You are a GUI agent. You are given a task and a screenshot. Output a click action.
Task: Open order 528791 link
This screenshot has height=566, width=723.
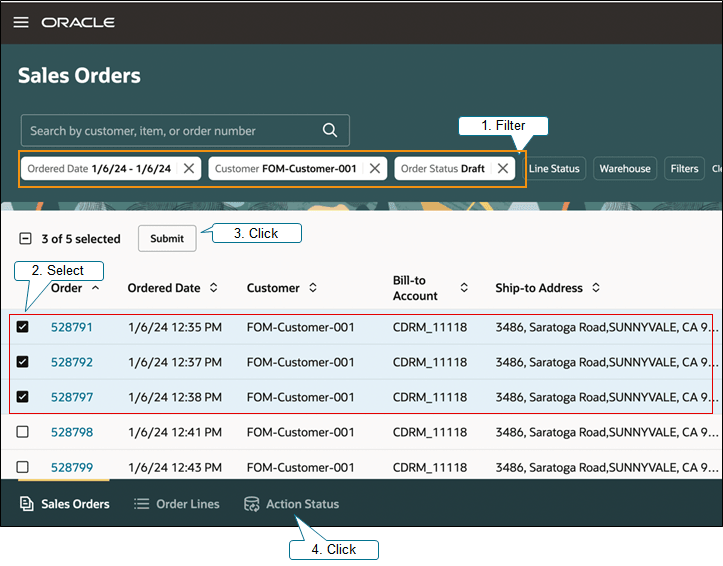click(x=71, y=327)
